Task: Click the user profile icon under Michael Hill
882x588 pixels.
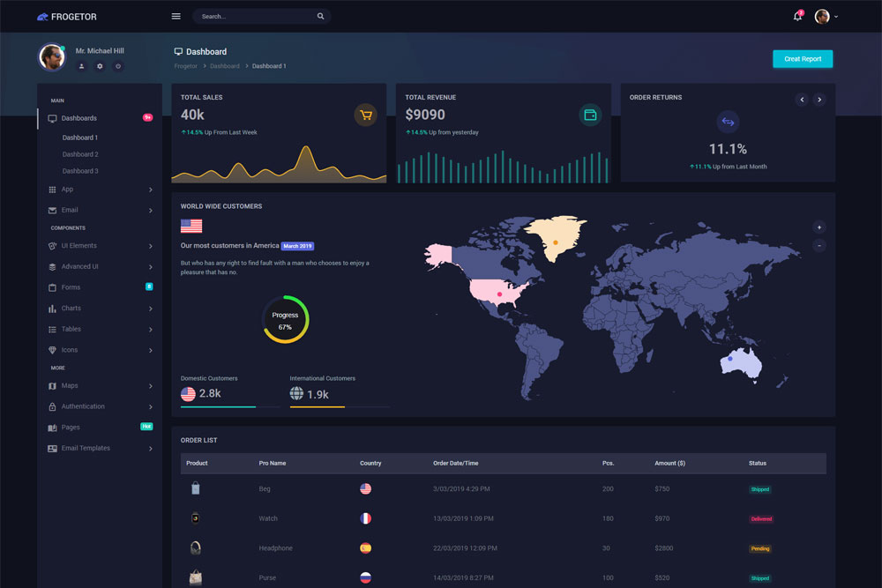Action: [82, 66]
